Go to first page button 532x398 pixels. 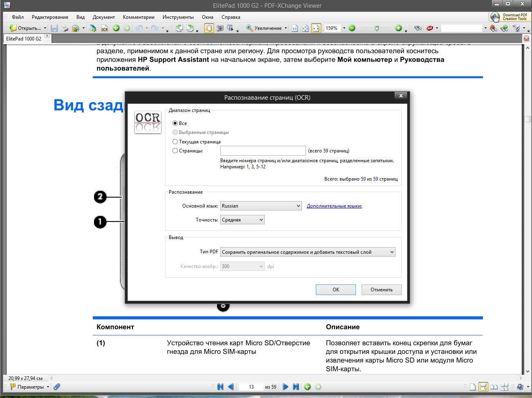[220, 387]
